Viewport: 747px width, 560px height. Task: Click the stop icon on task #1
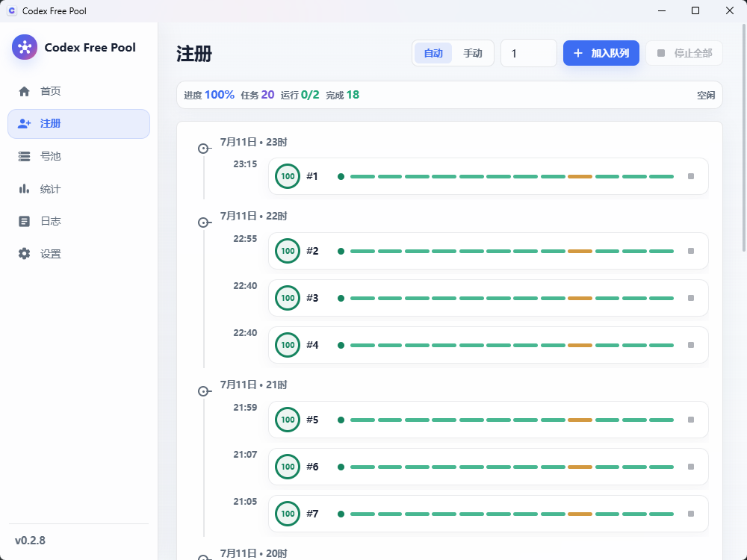point(691,177)
